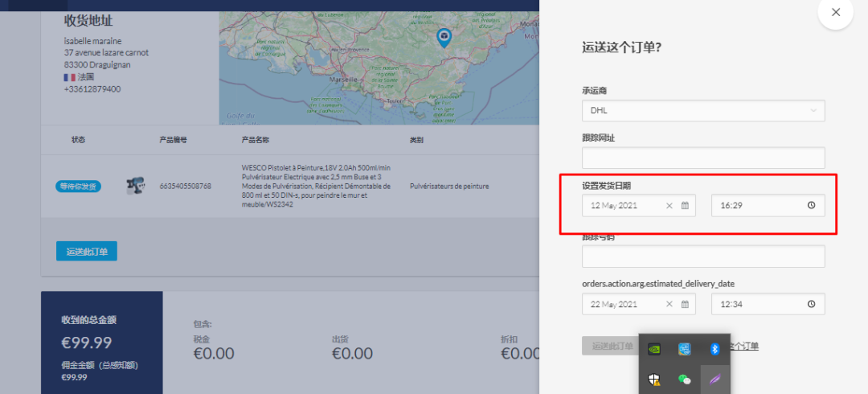Screen dimensions: 868x394
Task: Open the blue app icon next to NVIDIA
Action: click(684, 349)
